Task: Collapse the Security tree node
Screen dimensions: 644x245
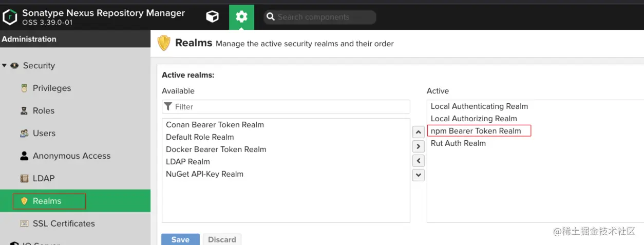Action: pos(5,65)
